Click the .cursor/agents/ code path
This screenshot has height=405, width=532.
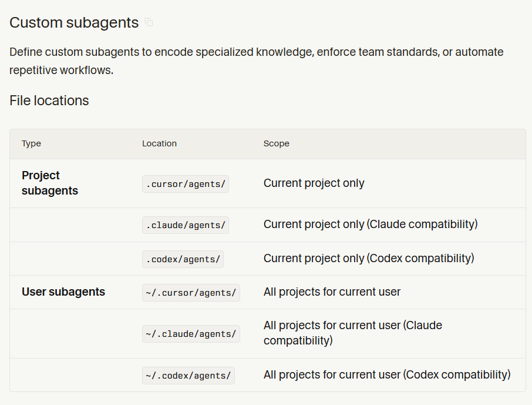(186, 184)
